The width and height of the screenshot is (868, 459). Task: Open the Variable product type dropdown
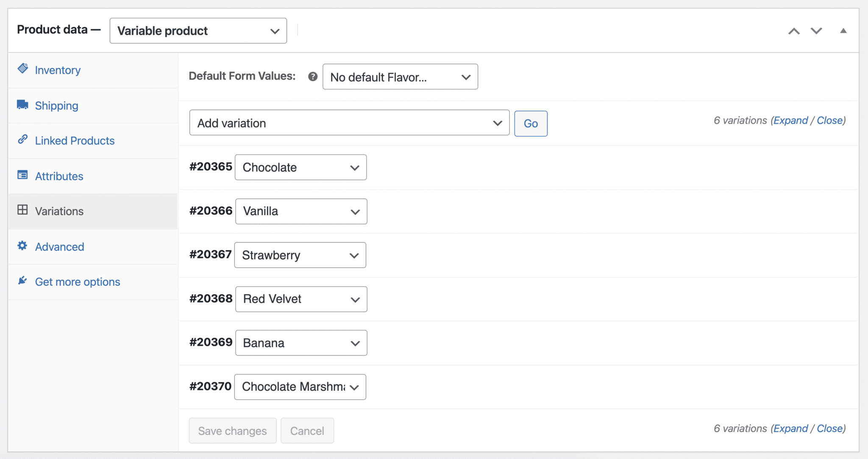coord(198,31)
